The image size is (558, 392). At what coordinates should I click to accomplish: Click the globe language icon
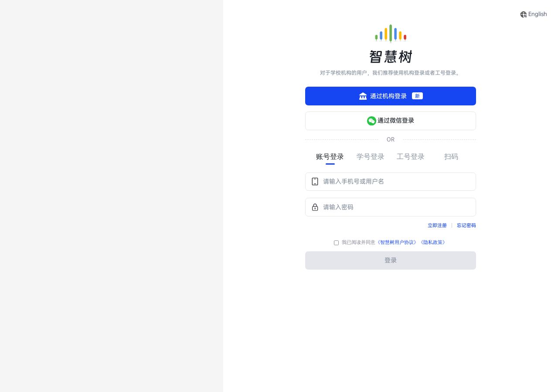[x=524, y=14]
